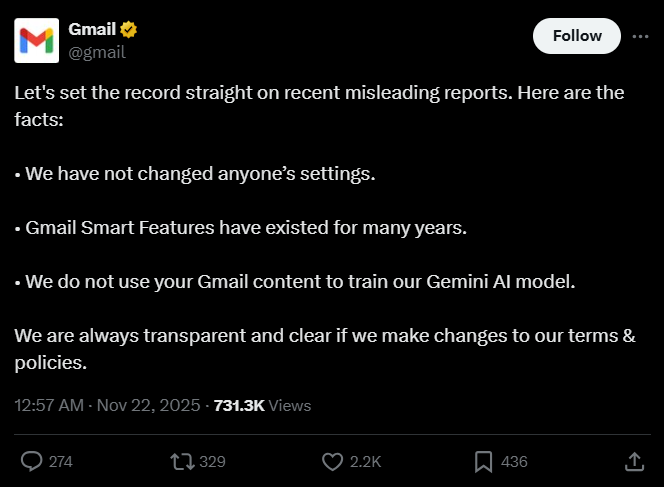664x487 pixels.
Task: Click the share upload icon
Action: click(634, 461)
